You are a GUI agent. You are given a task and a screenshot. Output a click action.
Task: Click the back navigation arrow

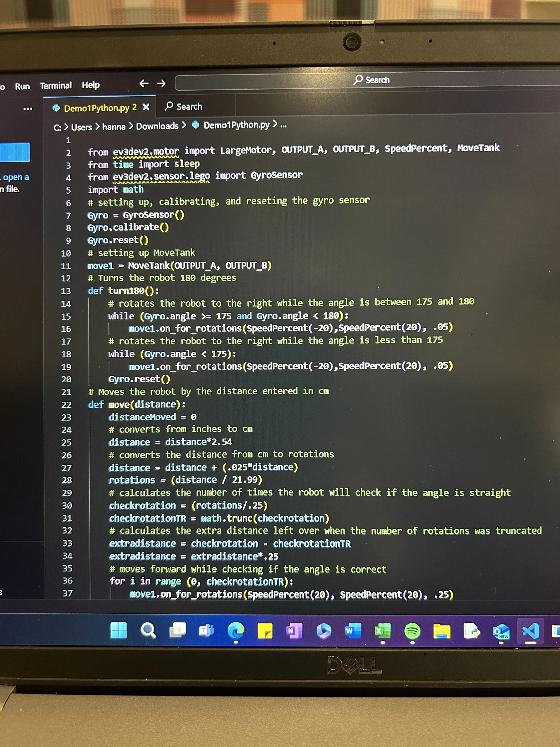tap(144, 83)
